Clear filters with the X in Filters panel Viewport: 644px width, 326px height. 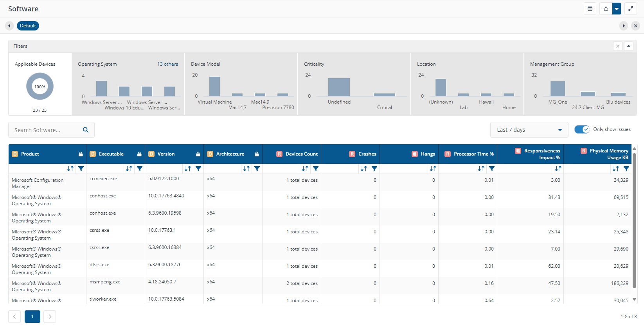[x=618, y=46]
